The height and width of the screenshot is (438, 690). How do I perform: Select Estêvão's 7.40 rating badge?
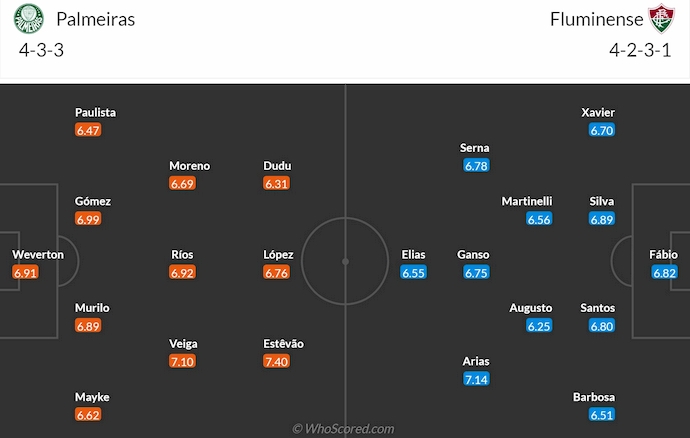pos(276,361)
